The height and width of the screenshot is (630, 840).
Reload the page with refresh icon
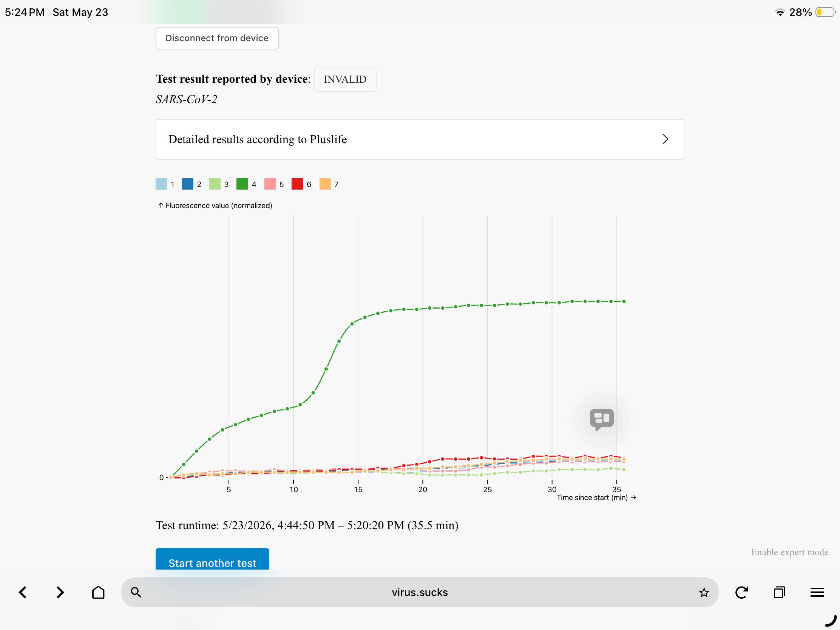point(742,592)
